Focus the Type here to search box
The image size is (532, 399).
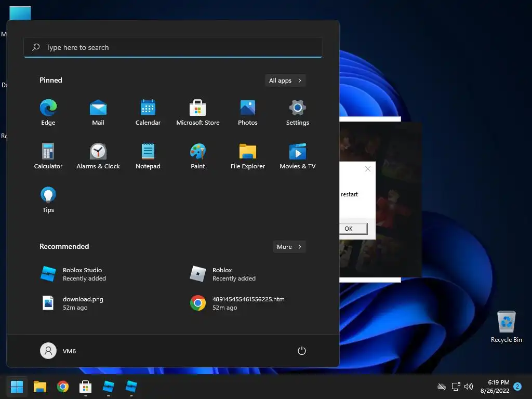click(172, 47)
